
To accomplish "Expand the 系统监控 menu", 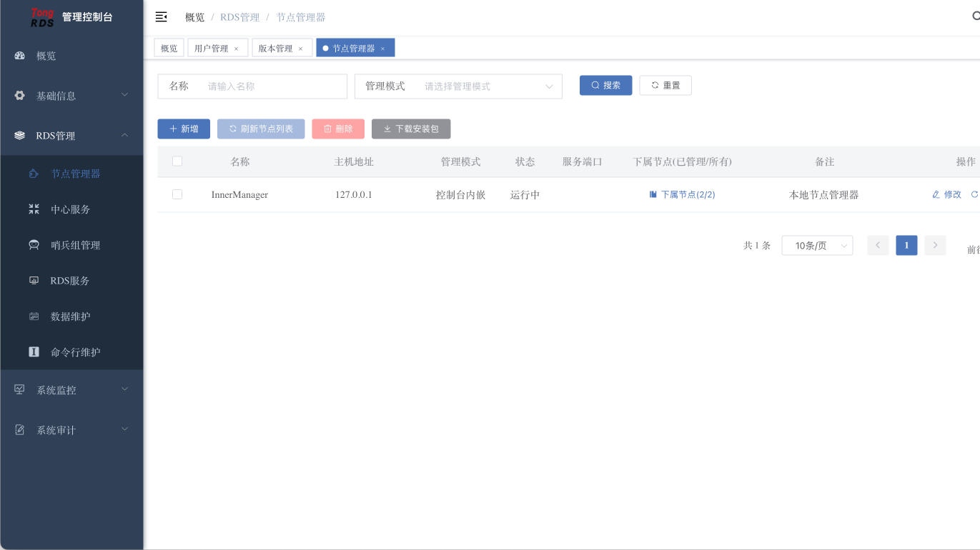I will pos(71,390).
